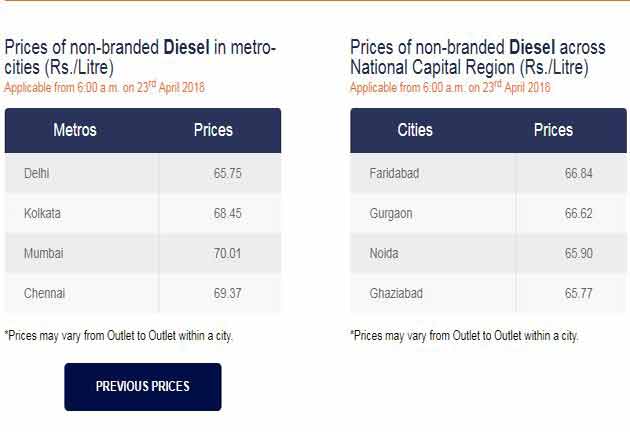Screen dimensions: 630x432
Task: Click Kolkata diesel price 68.45
Action: (x=228, y=213)
